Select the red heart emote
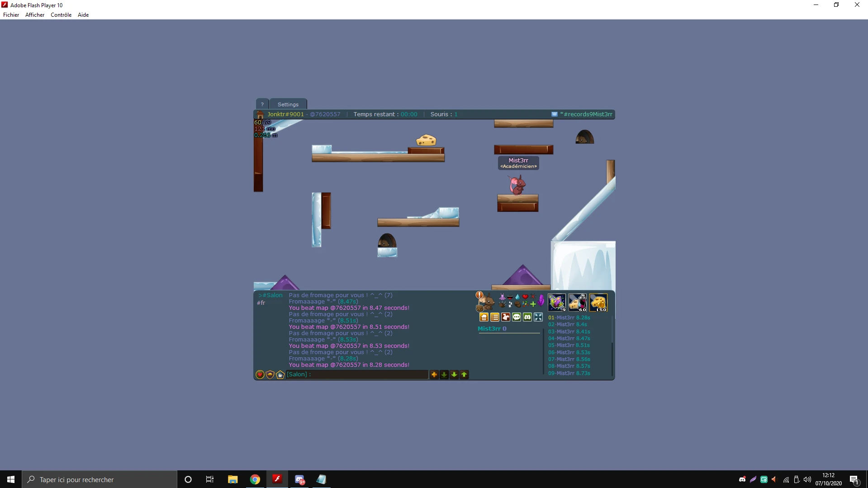The width and height of the screenshot is (868, 488). 525,297
